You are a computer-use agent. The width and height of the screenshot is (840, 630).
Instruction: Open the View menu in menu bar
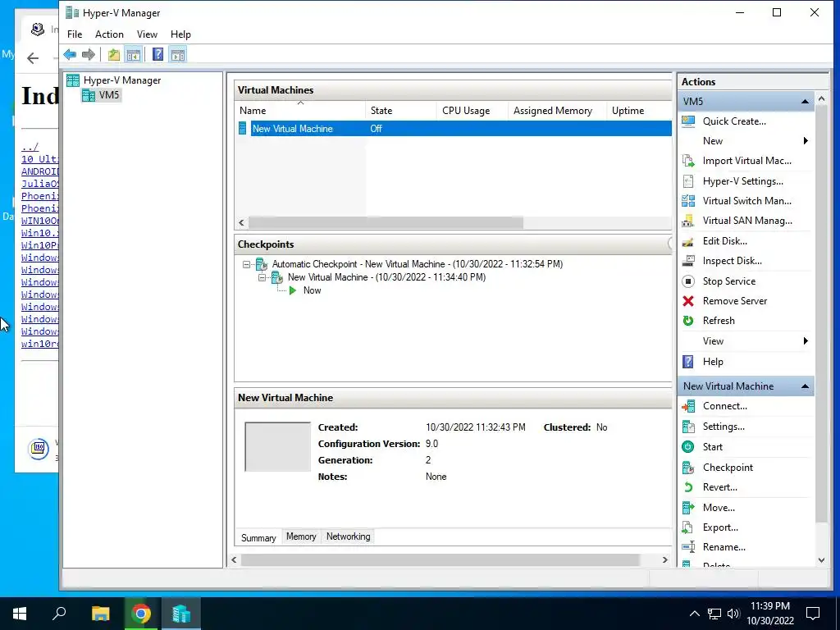[x=147, y=34]
